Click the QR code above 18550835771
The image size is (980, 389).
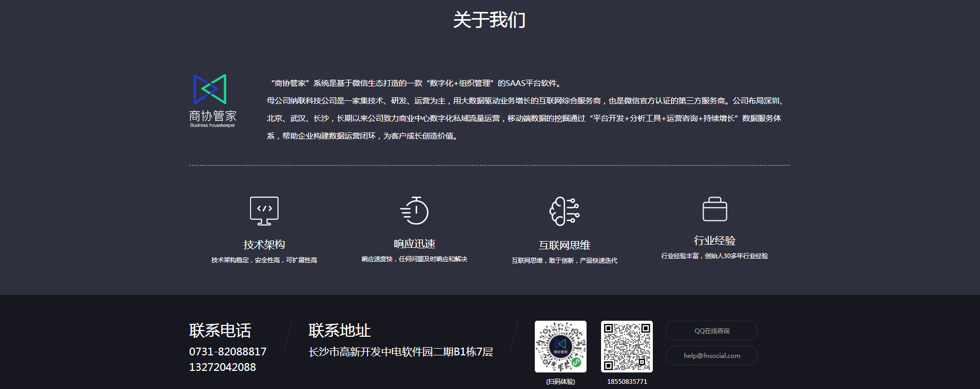pyautogui.click(x=627, y=347)
